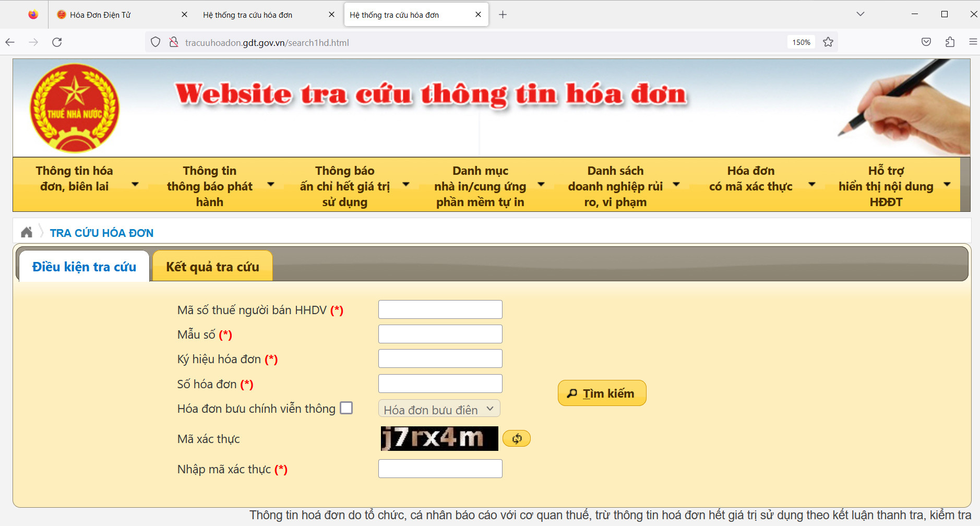Click the home icon in breadcrumb
Image resolution: width=980 pixels, height=526 pixels.
tap(27, 232)
